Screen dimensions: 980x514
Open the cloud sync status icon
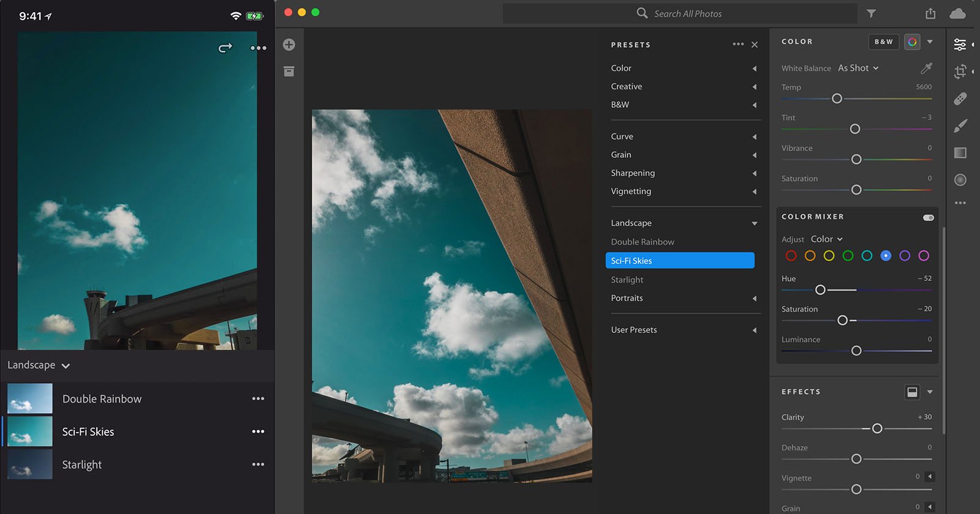pyautogui.click(x=957, y=13)
